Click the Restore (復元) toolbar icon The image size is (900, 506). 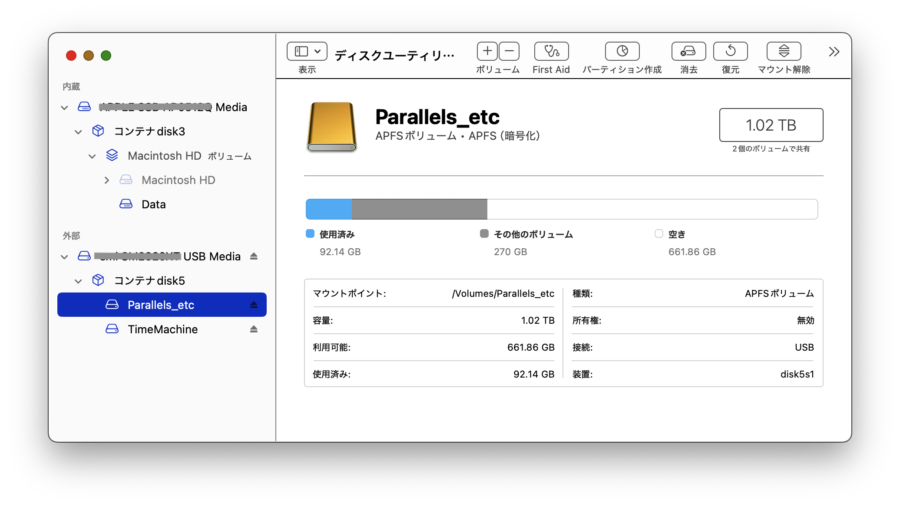(730, 51)
